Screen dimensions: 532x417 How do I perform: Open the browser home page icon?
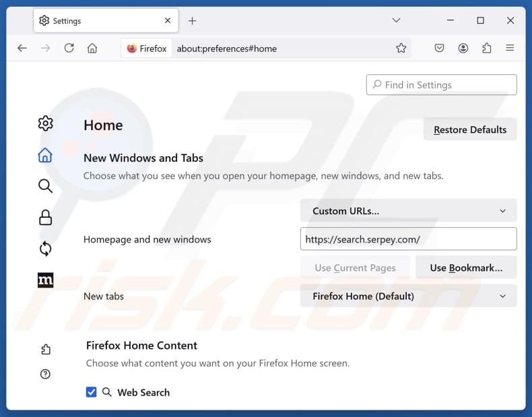click(92, 49)
